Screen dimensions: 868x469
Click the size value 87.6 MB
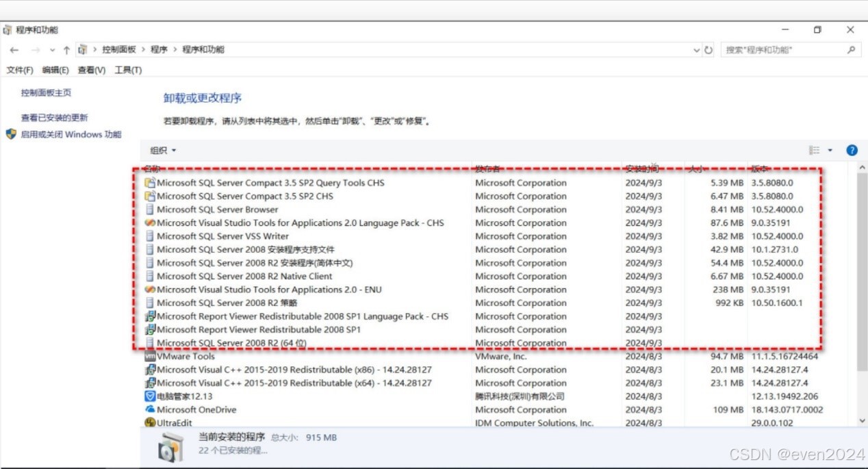coord(726,223)
